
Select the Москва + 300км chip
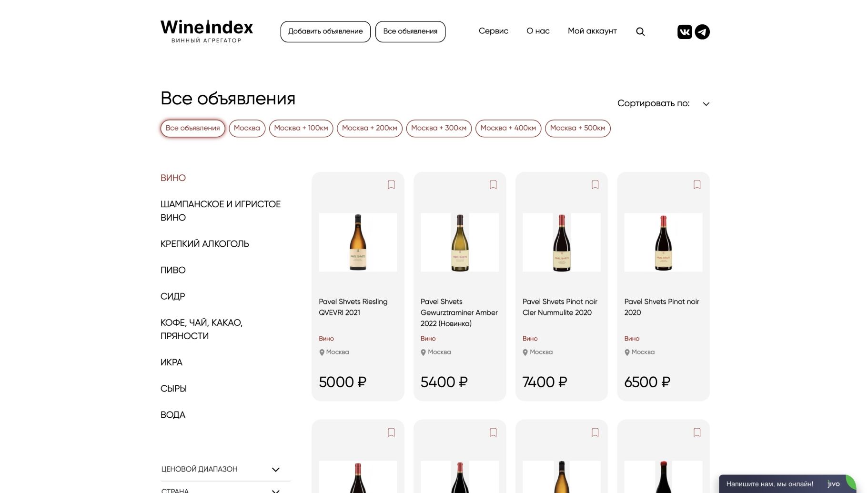pyautogui.click(x=439, y=128)
